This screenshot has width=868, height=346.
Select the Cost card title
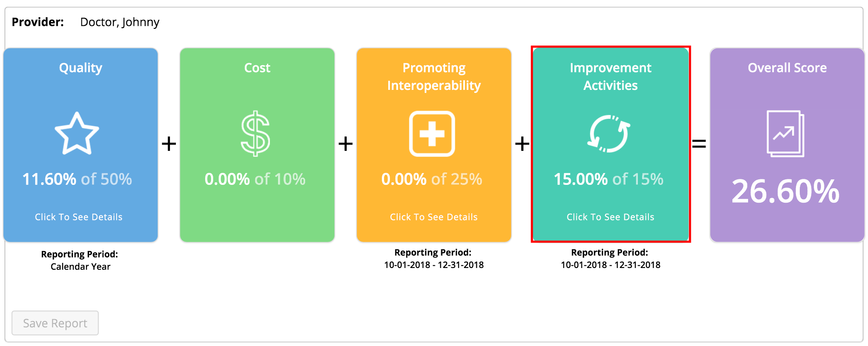pyautogui.click(x=257, y=68)
